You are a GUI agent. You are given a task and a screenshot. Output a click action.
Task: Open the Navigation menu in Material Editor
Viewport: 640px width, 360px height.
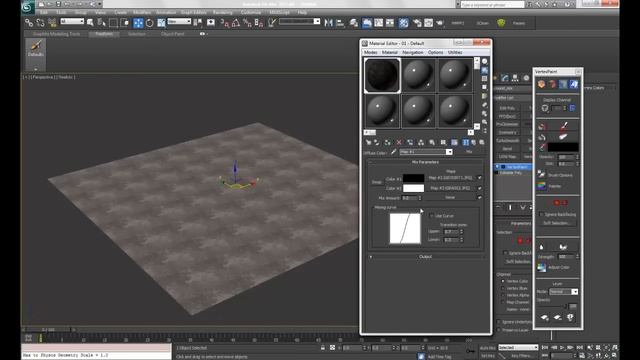413,52
